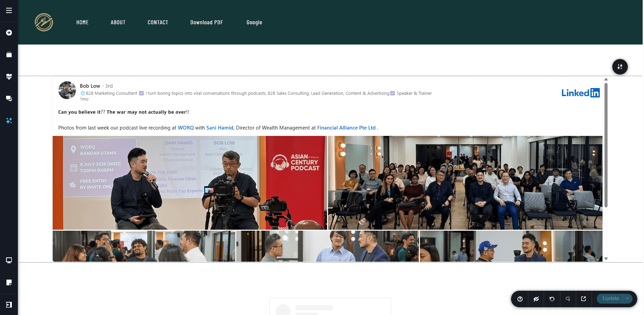Screen dimensions: 644x315
Task: Click the round site logo in the header
Action: click(x=44, y=22)
